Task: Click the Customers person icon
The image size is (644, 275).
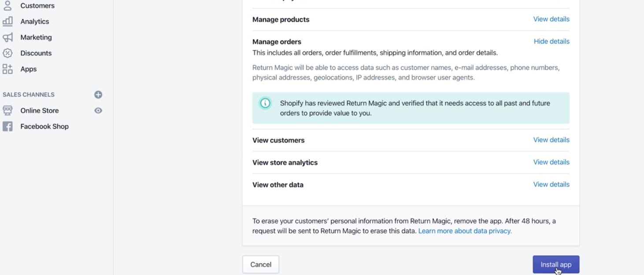Action: [7, 5]
